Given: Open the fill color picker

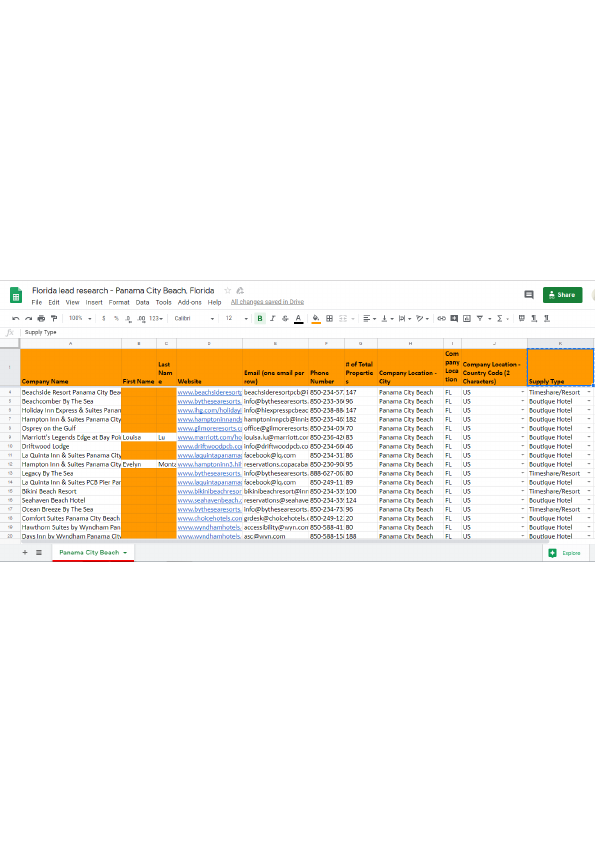Looking at the screenshot, I should pos(316,318).
